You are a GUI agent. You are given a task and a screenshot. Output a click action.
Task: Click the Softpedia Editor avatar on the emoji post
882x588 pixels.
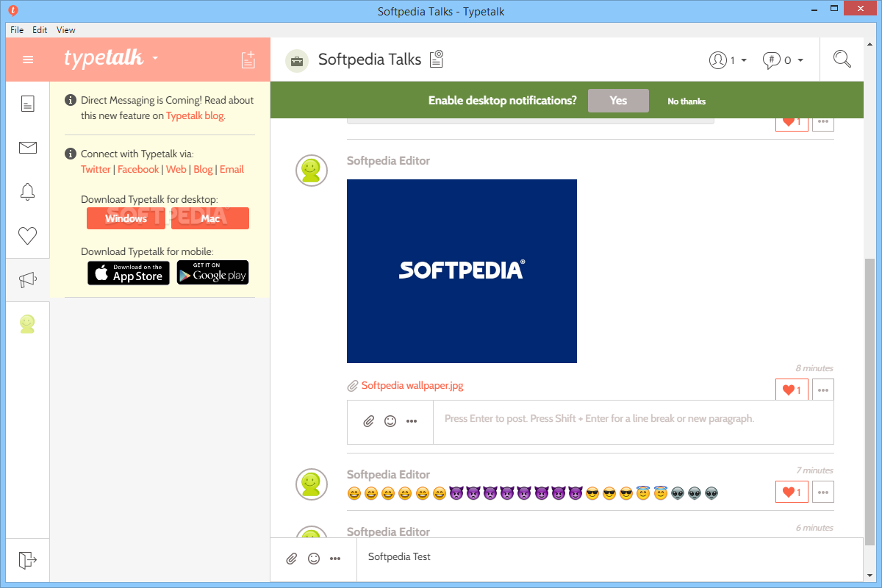[311, 484]
